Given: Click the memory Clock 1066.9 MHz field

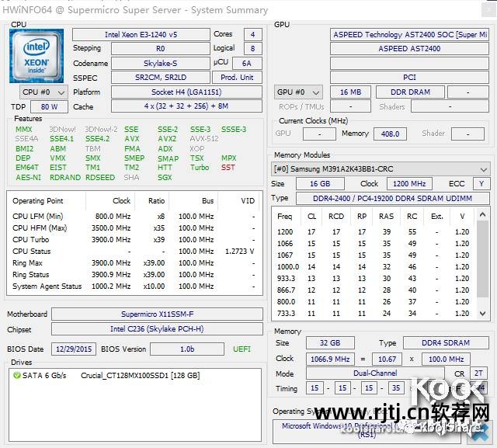Looking at the screenshot, I should pos(330,359).
